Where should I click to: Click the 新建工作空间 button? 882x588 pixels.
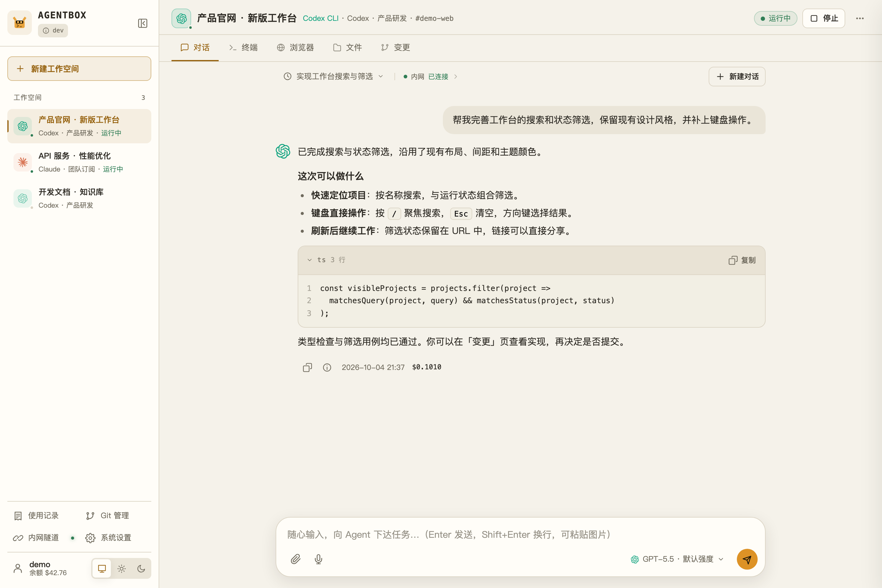[x=79, y=69]
